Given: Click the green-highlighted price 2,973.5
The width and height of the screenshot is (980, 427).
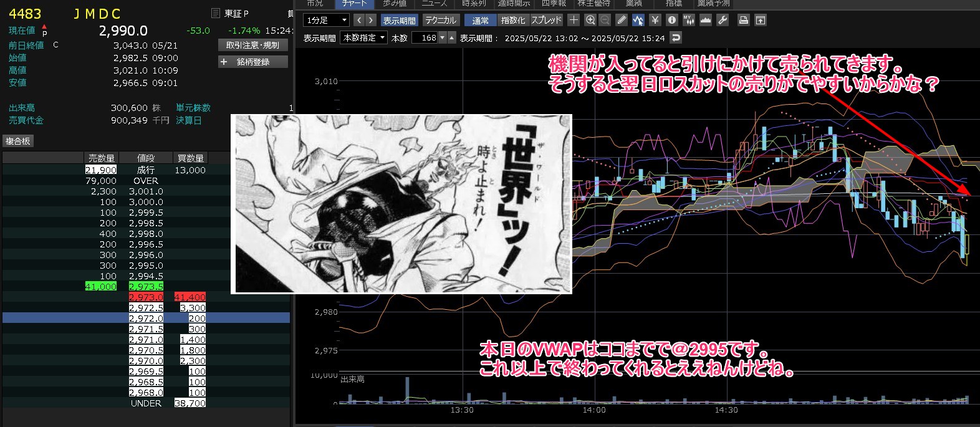Looking at the screenshot, I should (146, 287).
